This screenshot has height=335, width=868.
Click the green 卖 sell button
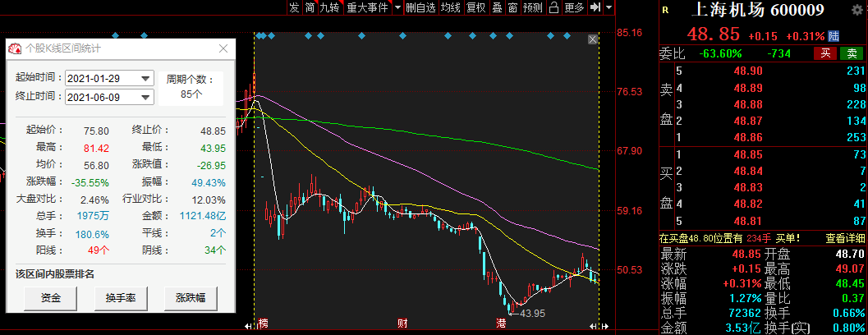pos(852,53)
